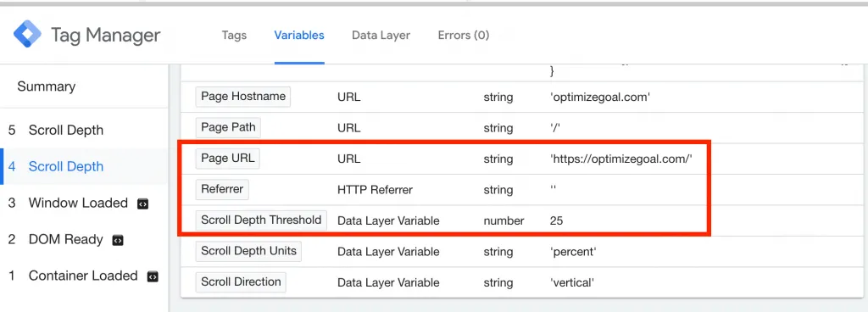
Task: Click the Scroll Depth Units variable chip
Action: tap(248, 251)
